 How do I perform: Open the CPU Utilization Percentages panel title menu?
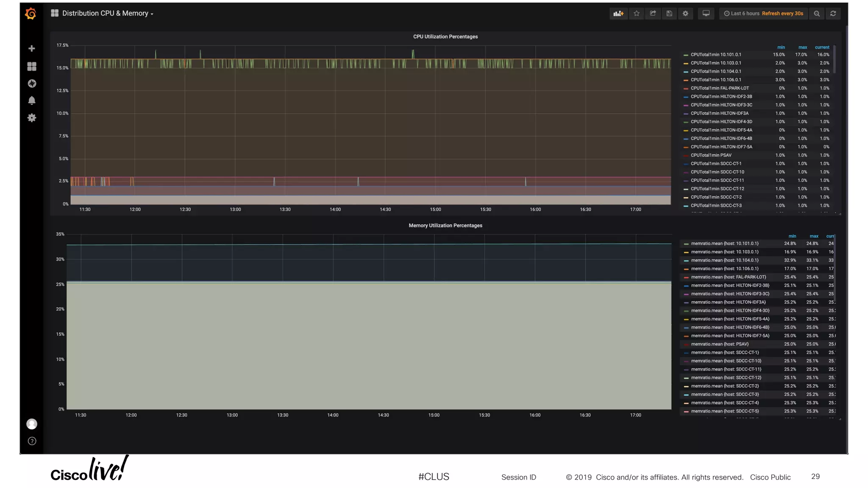tap(445, 37)
